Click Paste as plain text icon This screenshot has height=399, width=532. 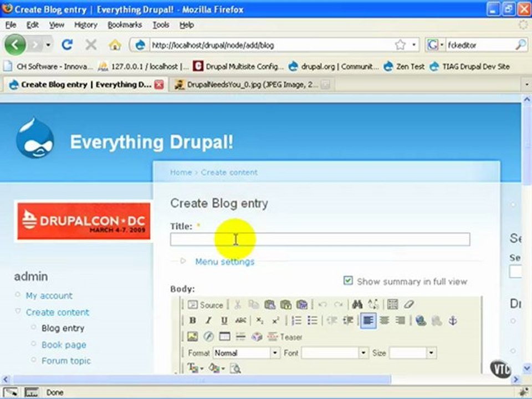coord(286,305)
